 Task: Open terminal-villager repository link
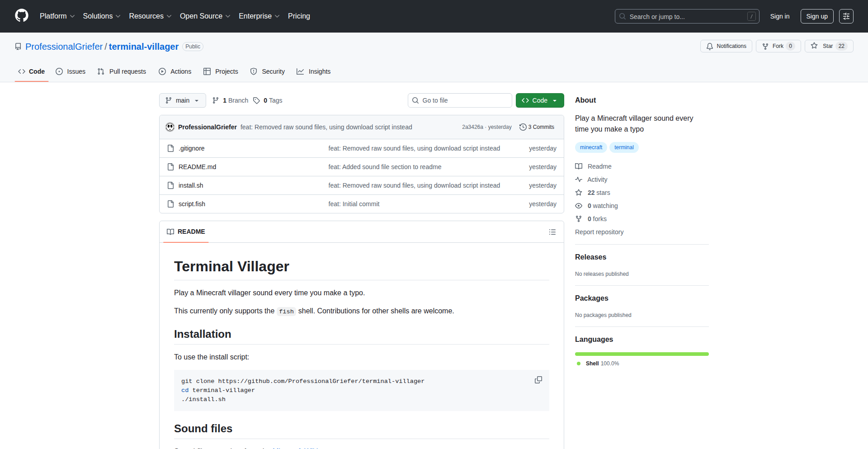[144, 47]
